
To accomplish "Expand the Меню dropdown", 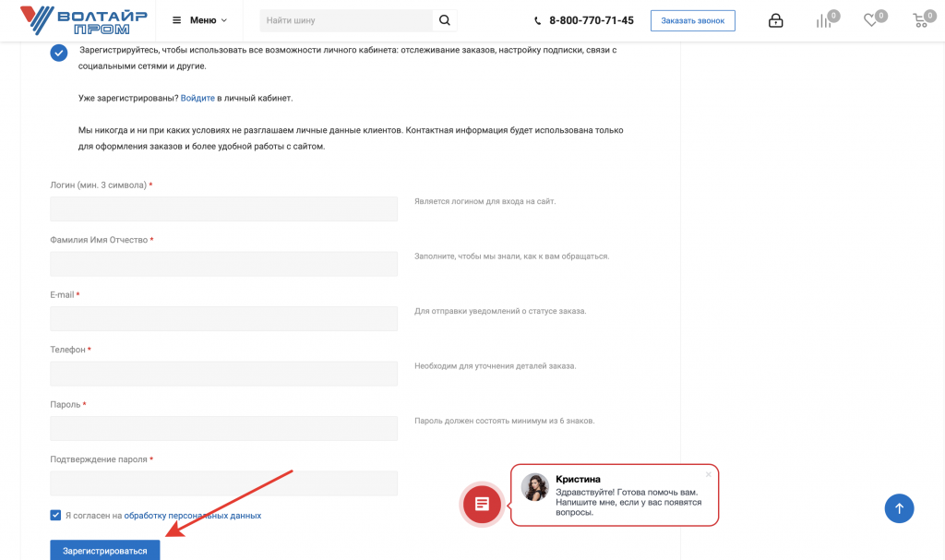I will click(x=200, y=20).
